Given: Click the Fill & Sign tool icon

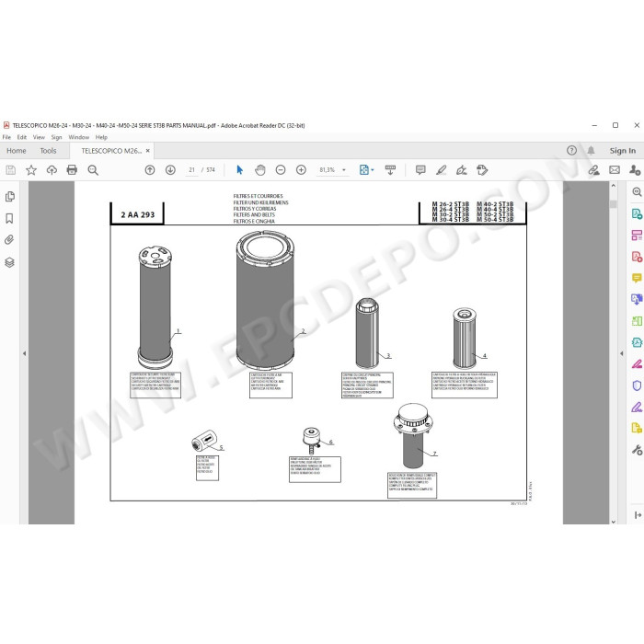Looking at the screenshot, I should [637, 407].
